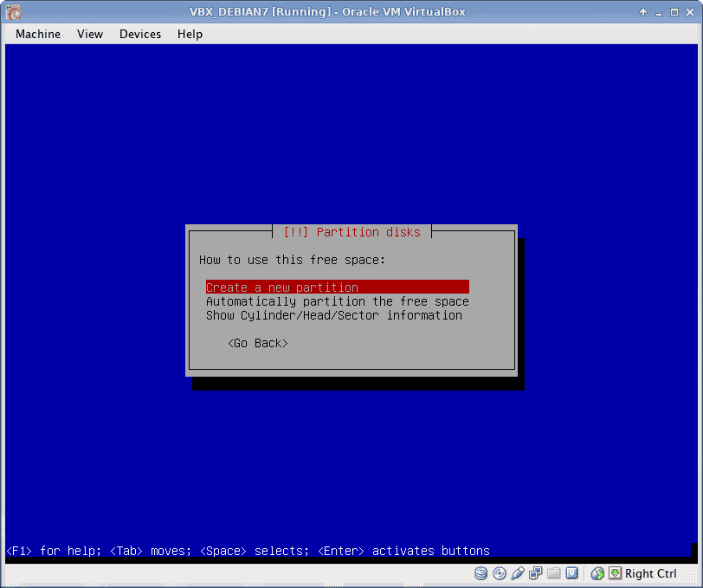This screenshot has width=703, height=588.
Task: Click the virtualization CPU status icon
Action: click(x=572, y=573)
